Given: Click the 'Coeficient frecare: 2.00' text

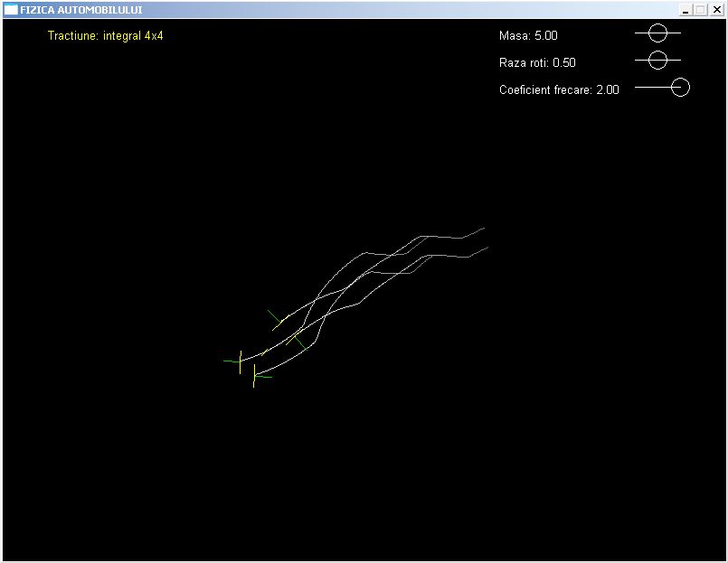Looking at the screenshot, I should pyautogui.click(x=559, y=89).
